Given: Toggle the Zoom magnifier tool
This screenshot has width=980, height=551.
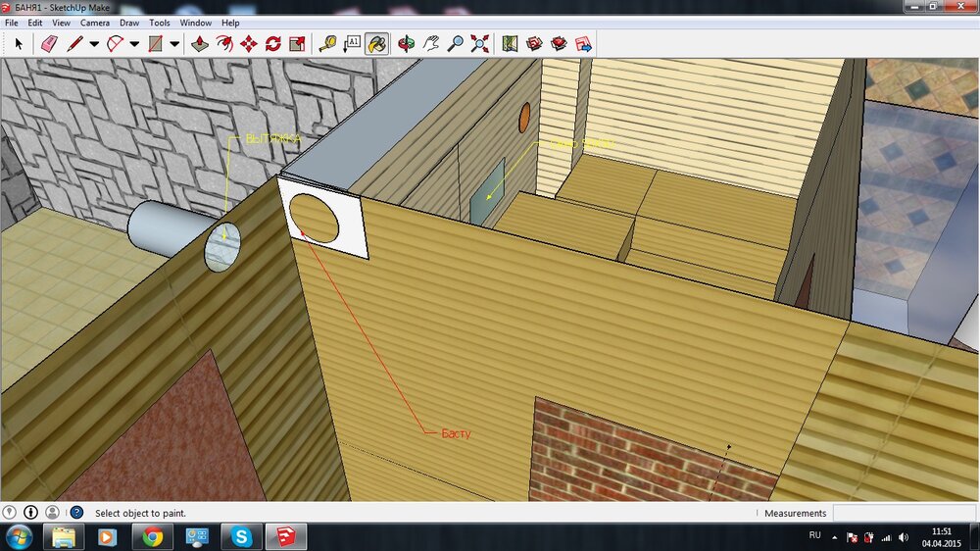Looking at the screenshot, I should [x=455, y=43].
